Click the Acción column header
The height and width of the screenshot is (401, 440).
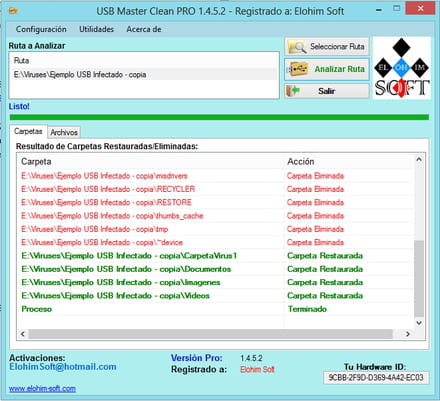(349, 162)
